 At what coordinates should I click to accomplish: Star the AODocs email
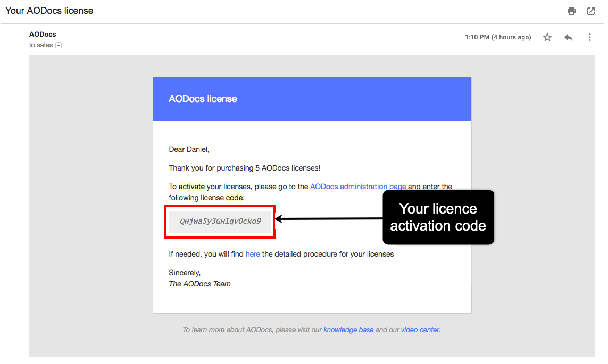(x=547, y=37)
